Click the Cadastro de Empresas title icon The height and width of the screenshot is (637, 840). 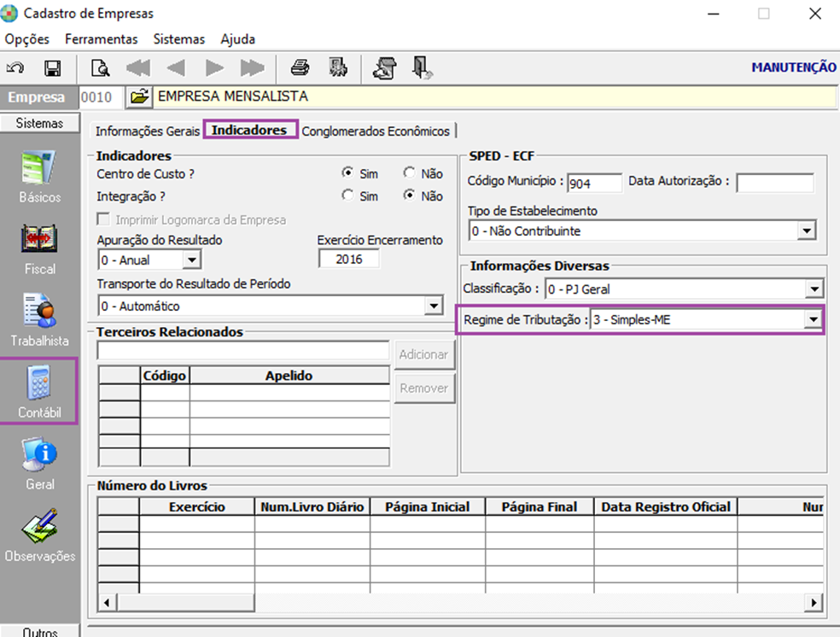pyautogui.click(x=9, y=14)
